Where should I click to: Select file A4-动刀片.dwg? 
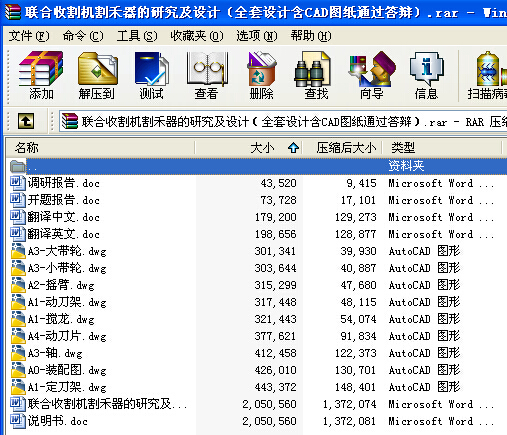(67, 336)
